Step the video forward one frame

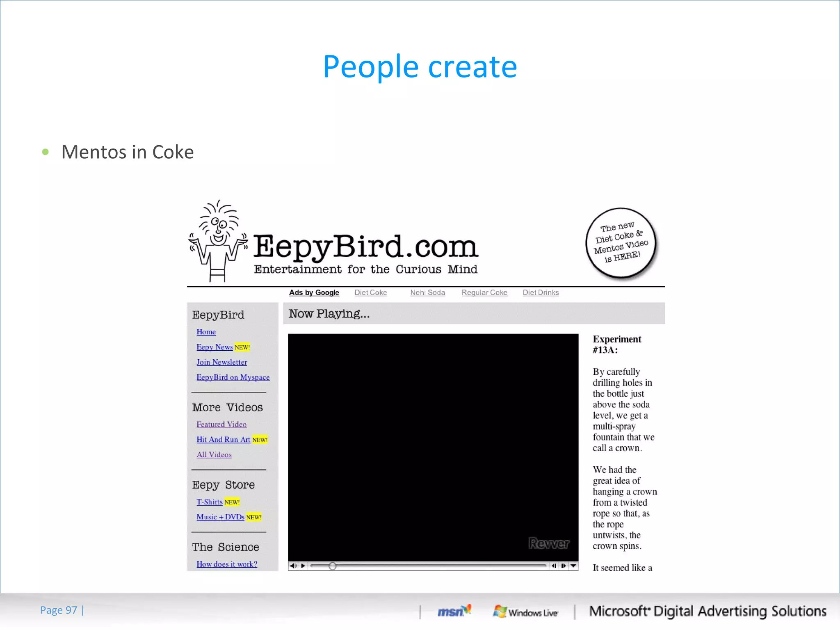[x=564, y=566]
